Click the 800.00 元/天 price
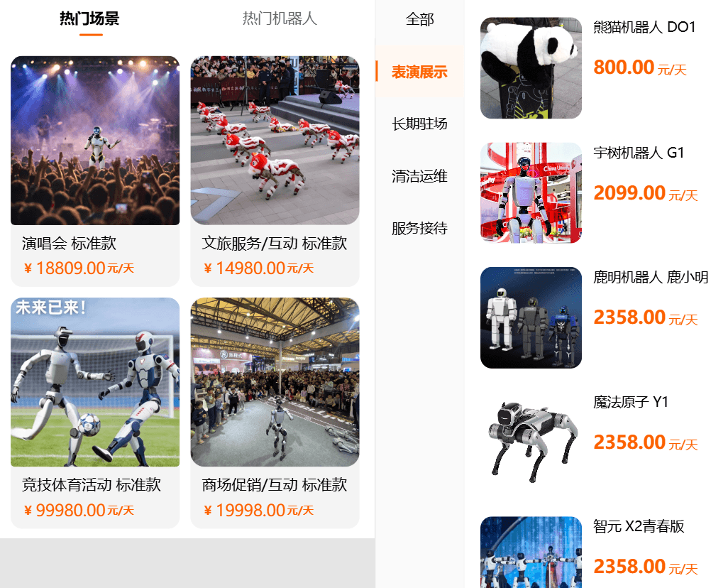The width and height of the screenshot is (728, 588). click(640, 68)
